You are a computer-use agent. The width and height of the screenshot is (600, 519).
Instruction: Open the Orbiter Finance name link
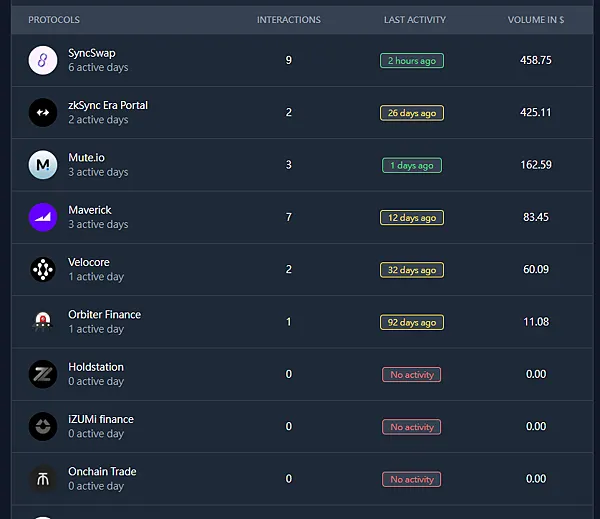104,314
